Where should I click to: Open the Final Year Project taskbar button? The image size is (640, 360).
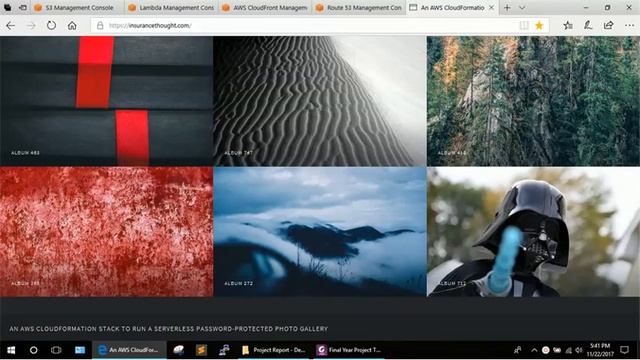350,350
